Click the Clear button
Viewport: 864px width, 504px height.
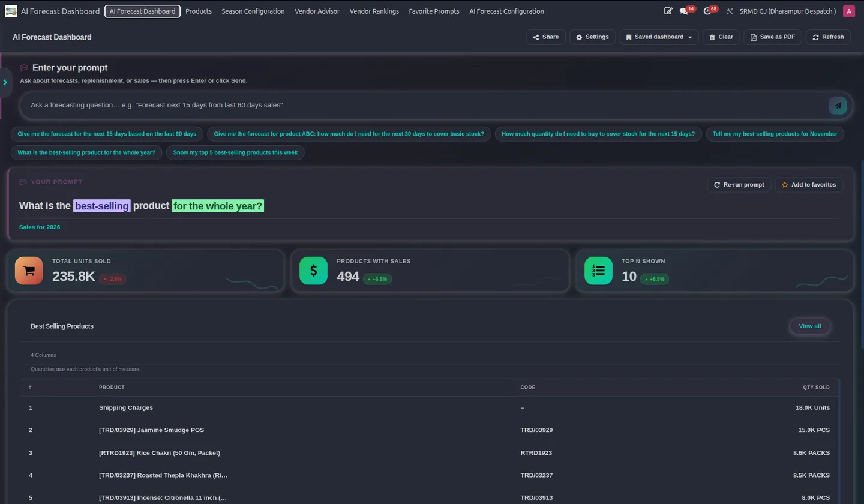[721, 37]
